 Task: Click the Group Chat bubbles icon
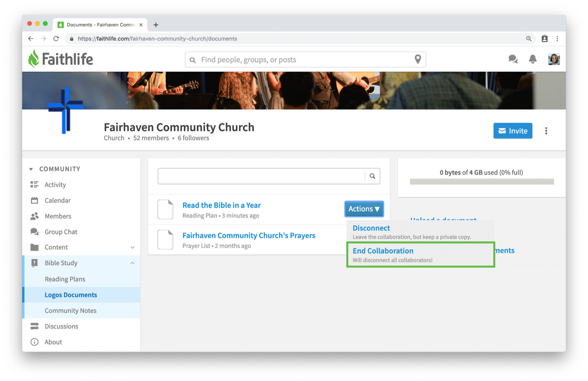pos(34,232)
